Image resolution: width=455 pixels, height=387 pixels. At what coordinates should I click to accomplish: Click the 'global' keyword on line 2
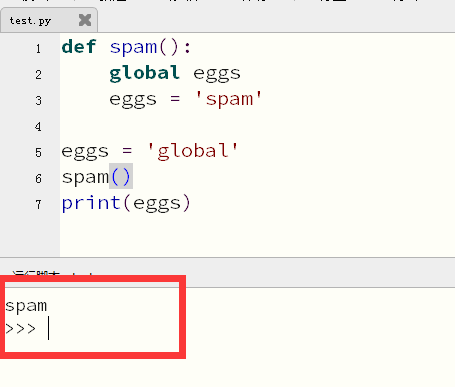click(144, 73)
